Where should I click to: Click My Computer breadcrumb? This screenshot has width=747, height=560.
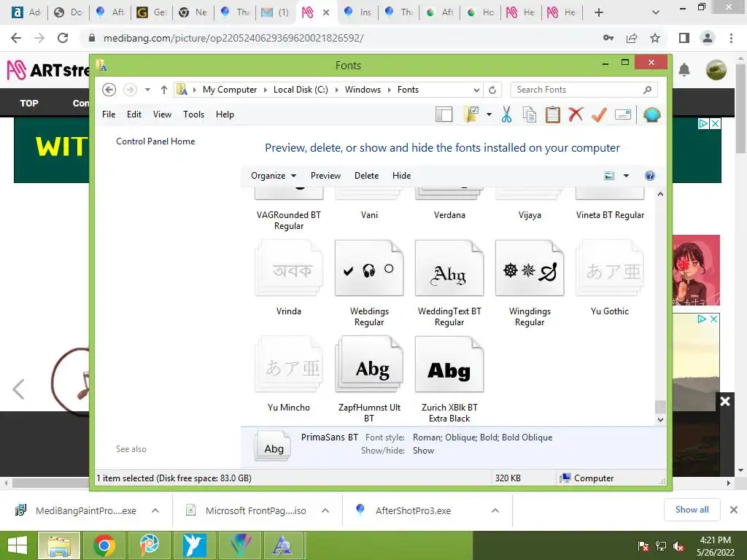230,90
